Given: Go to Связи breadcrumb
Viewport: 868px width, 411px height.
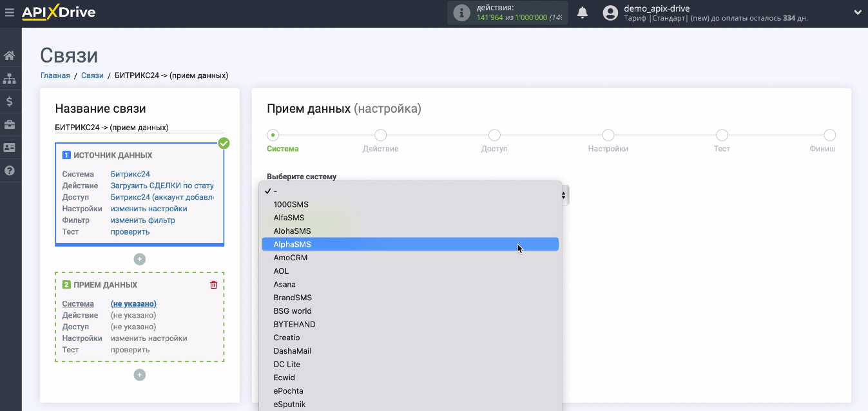Looking at the screenshot, I should [x=92, y=75].
